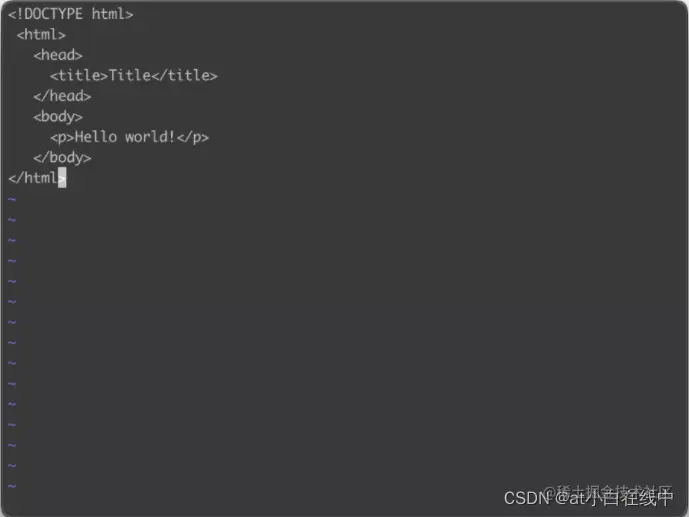Click the opening body tag
Screen dimensions: 689x517
58,117
